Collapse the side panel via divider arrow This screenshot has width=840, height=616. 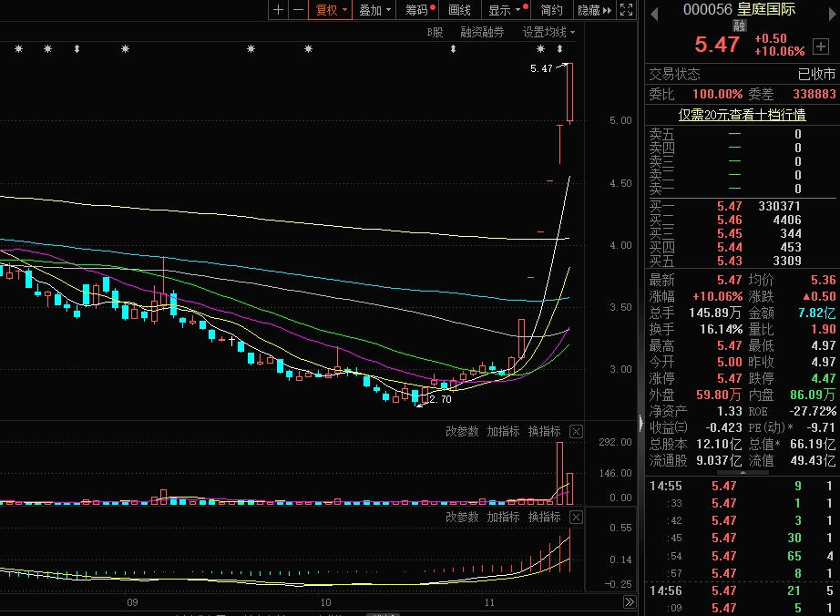[639, 422]
